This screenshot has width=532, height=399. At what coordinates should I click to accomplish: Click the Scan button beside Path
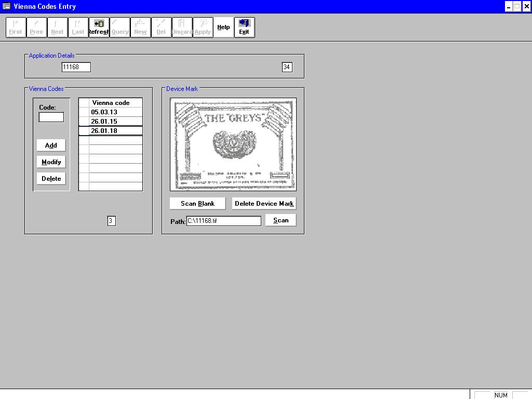[x=281, y=220]
